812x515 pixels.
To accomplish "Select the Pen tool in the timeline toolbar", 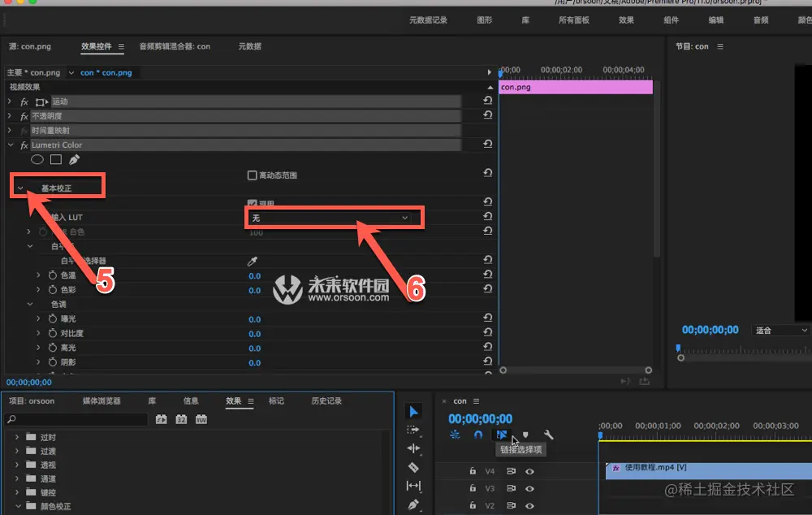I will tap(413, 504).
